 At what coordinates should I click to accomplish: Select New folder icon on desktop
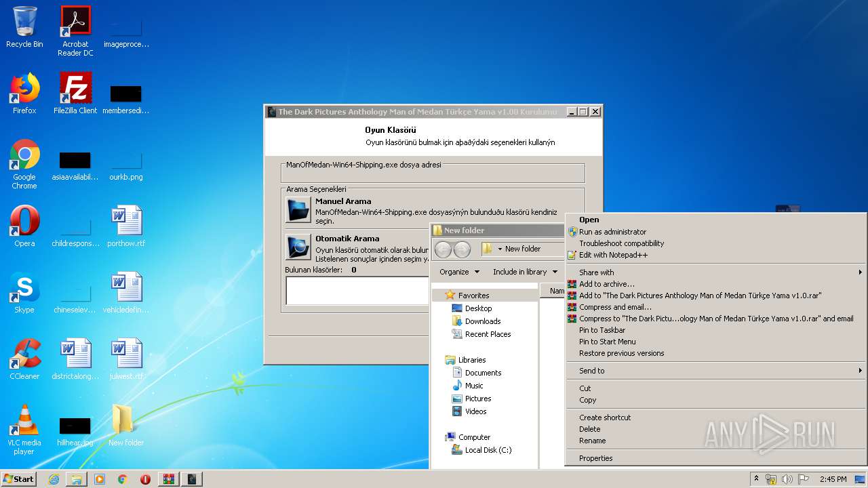coord(126,426)
